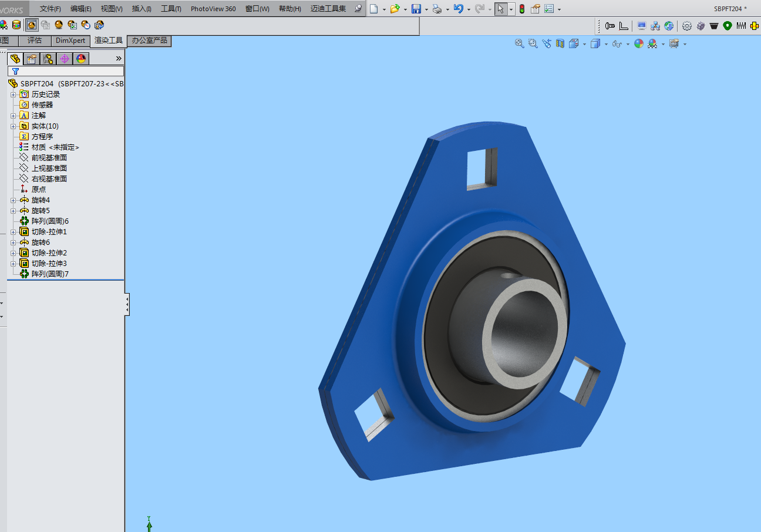Expand the 注解 tree node
761x532 pixels.
pyautogui.click(x=13, y=116)
